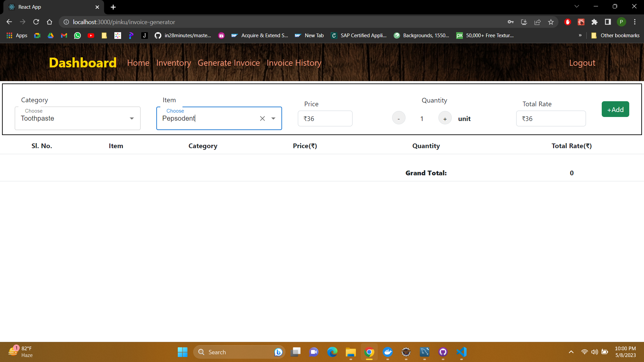Open the YouTube bookmark
This screenshot has height=362, width=644.
tap(91, 35)
